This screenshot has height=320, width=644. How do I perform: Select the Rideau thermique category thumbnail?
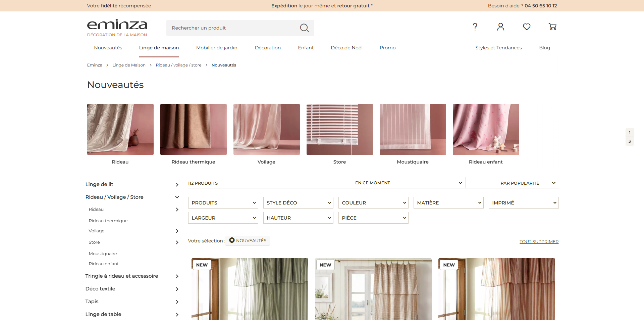tap(194, 129)
